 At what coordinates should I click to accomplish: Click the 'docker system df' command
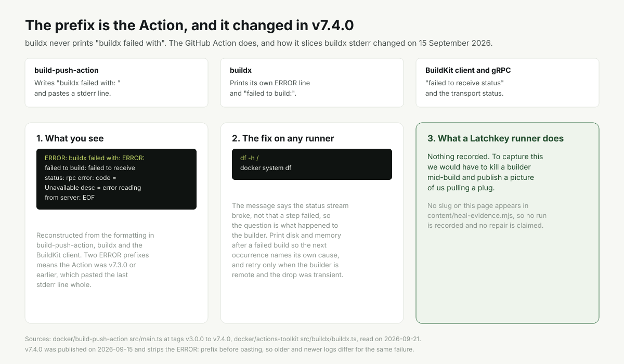265,168
